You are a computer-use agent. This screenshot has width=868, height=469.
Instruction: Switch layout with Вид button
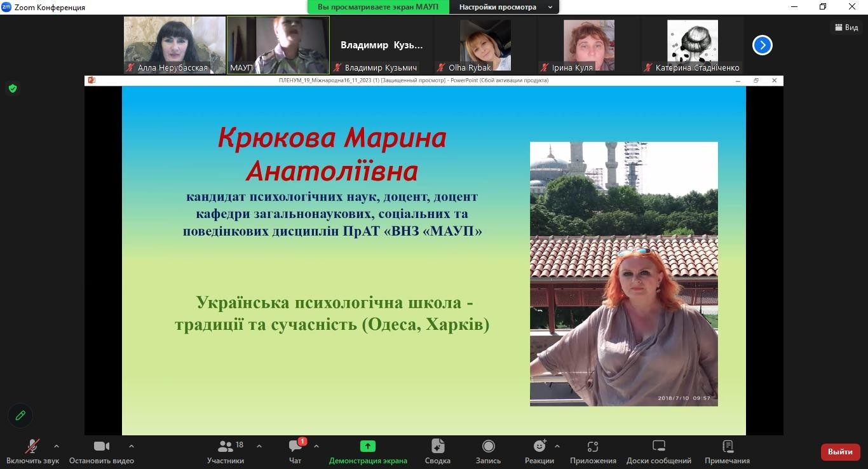point(847,27)
